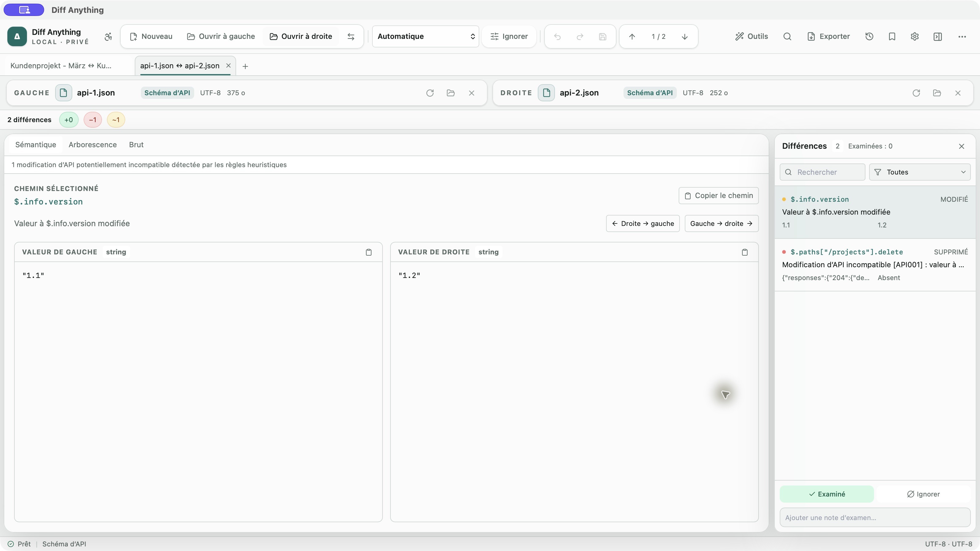Mark difference as Examiné

[827, 494]
